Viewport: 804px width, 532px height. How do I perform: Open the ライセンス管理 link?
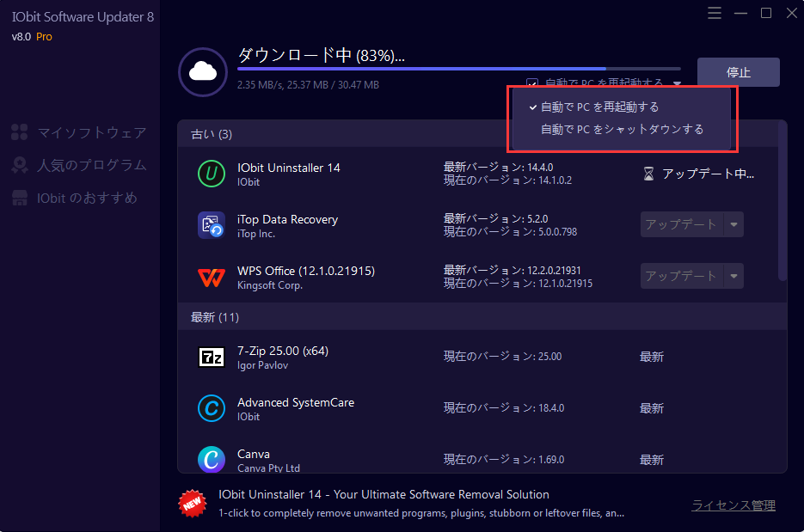pos(733,505)
